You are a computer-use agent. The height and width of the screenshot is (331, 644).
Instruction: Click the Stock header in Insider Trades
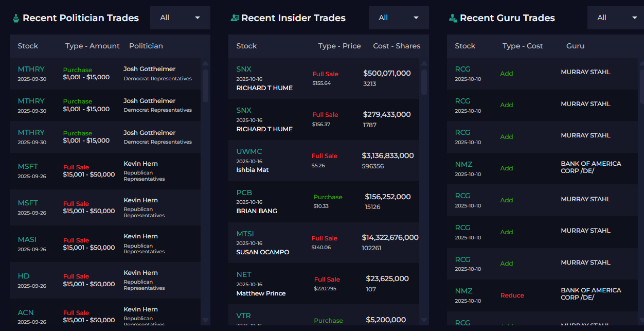point(246,46)
